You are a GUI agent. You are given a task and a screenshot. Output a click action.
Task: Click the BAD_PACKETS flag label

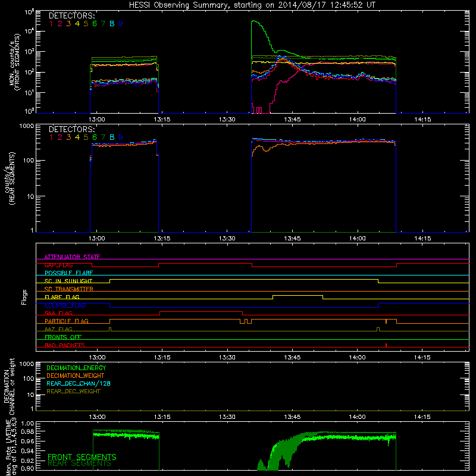[65, 345]
